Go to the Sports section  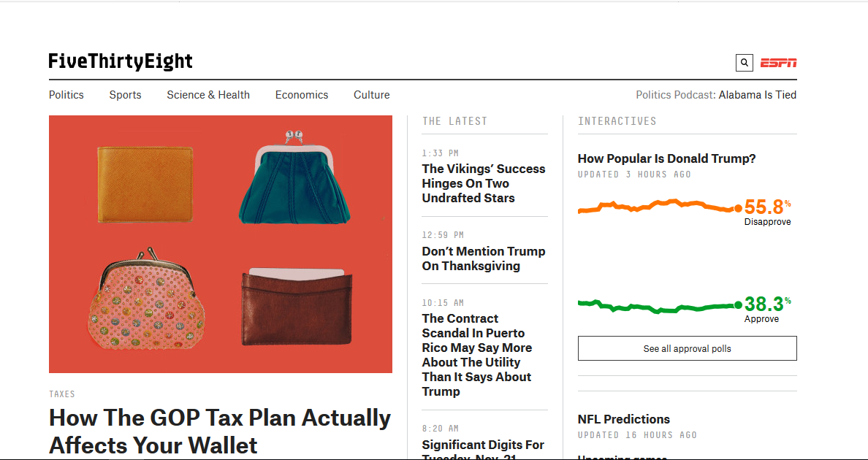(x=125, y=95)
